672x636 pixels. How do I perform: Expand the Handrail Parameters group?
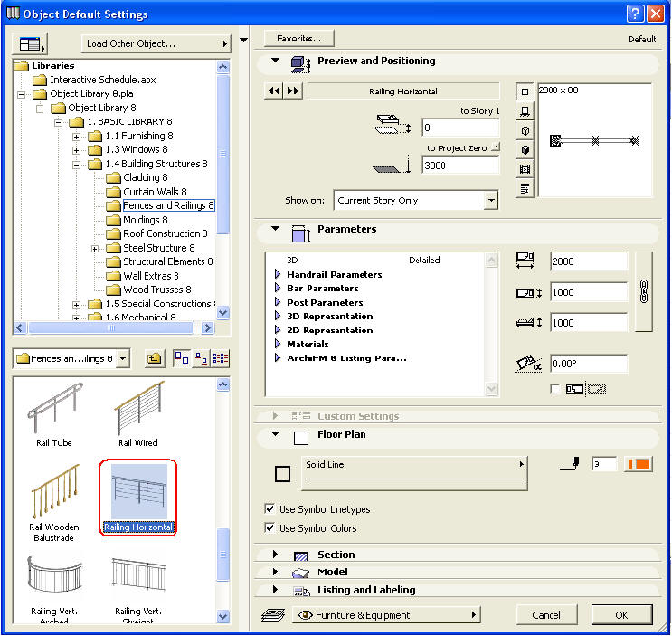click(279, 274)
